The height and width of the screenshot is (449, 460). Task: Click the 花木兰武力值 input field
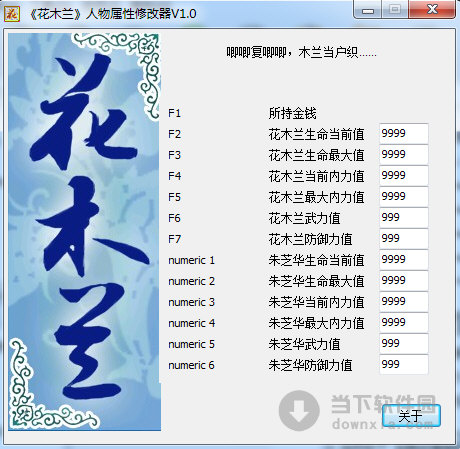(x=404, y=218)
